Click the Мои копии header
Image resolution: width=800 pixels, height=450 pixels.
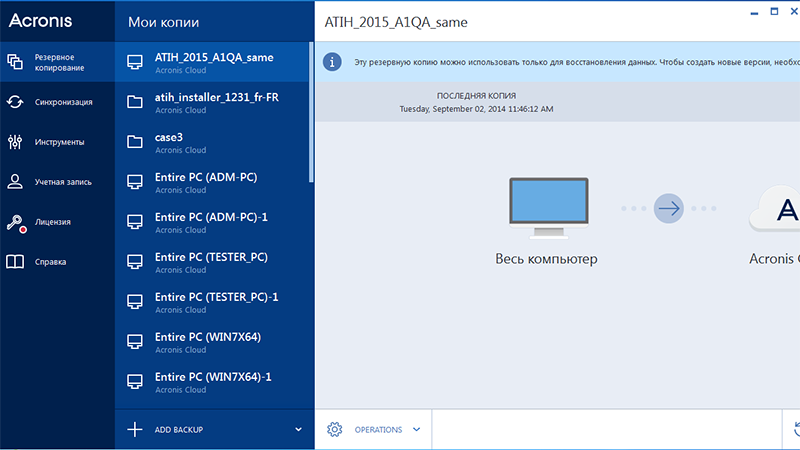tap(163, 22)
